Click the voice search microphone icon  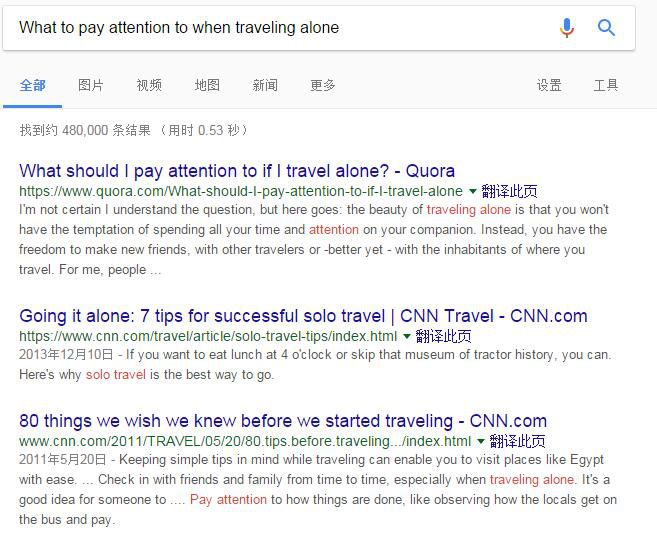pyautogui.click(x=567, y=28)
